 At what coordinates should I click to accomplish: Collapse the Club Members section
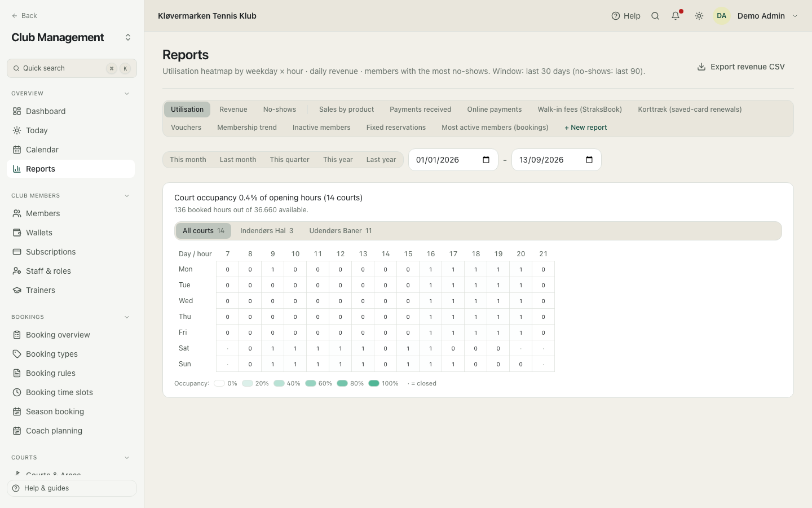[127, 196]
